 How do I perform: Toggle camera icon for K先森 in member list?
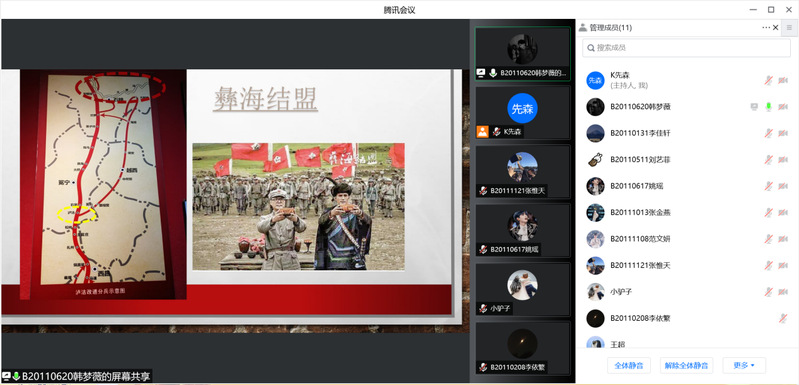click(783, 80)
